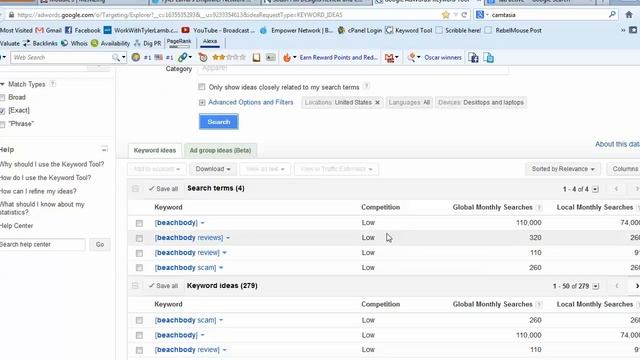This screenshot has height=360, width=640.
Task: Open the 1 - 50 of 279 page selector
Action: click(596, 286)
